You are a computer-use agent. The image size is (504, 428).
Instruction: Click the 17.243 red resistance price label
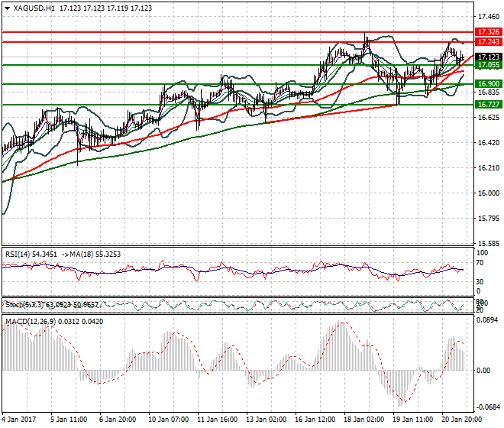(x=488, y=42)
